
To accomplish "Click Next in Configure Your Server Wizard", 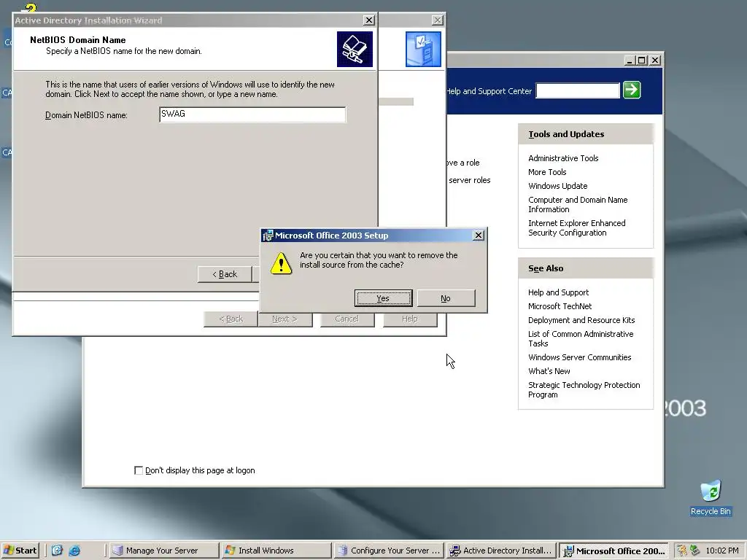I will pyautogui.click(x=285, y=319).
